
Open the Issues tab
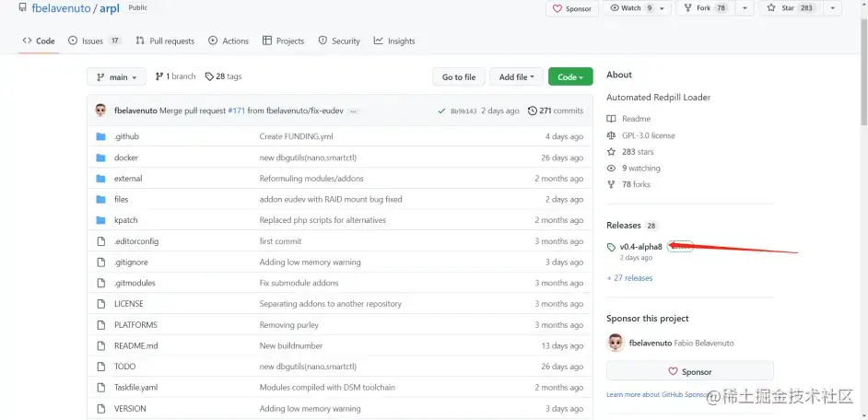point(95,41)
